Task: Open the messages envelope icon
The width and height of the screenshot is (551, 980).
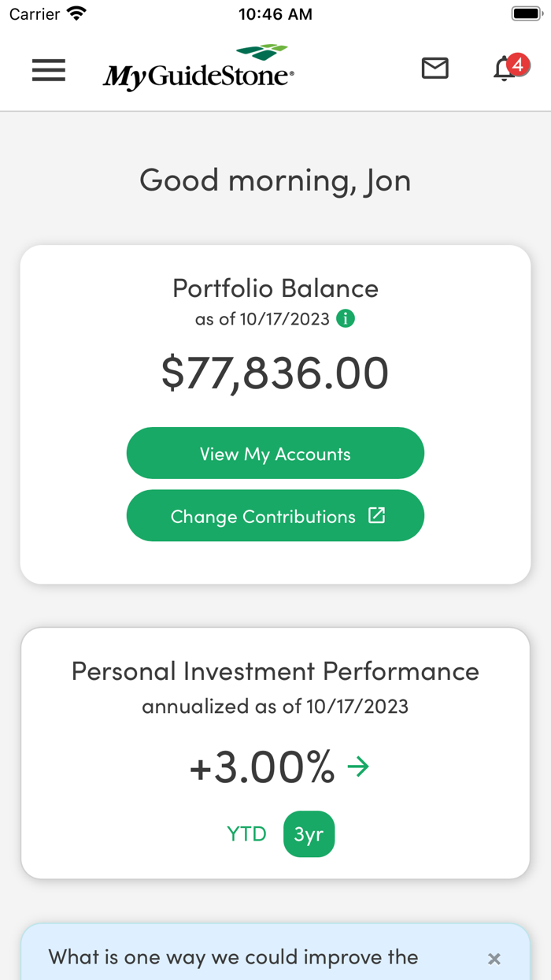Action: 435,69
